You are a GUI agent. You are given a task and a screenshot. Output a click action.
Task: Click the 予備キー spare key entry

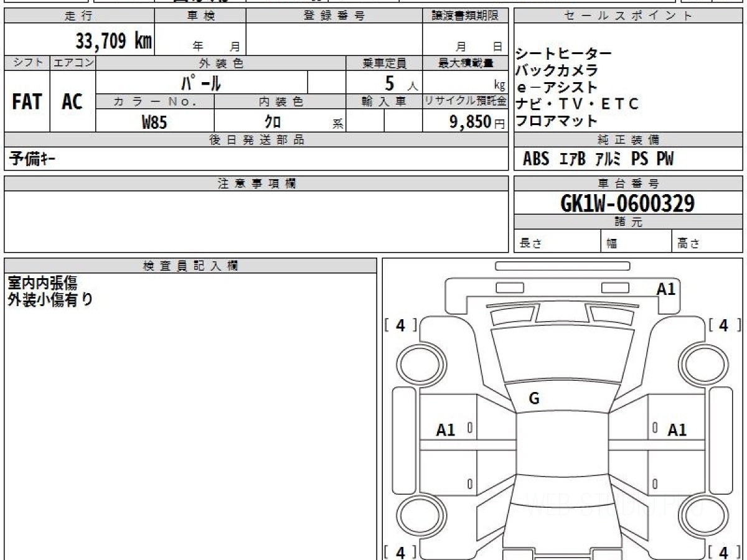pyautogui.click(x=32, y=159)
